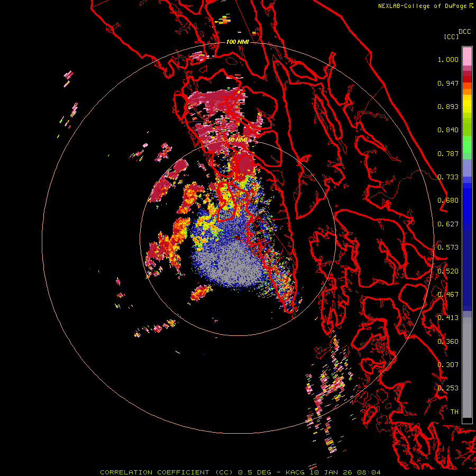476x476 pixels.
Task: Click the DCC product label above the color bar
Action: 465,32
